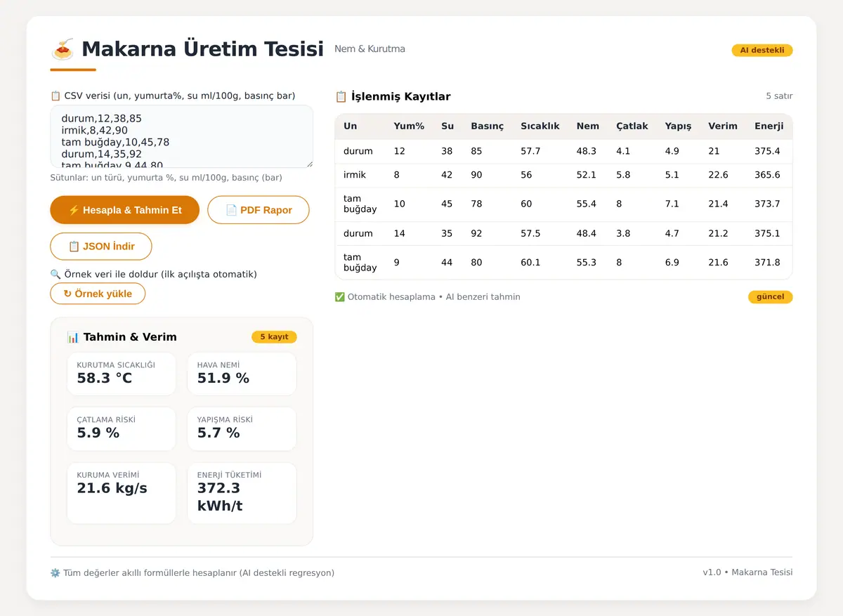
Task: Click Çatlak value 3.8
Action: click(623, 233)
